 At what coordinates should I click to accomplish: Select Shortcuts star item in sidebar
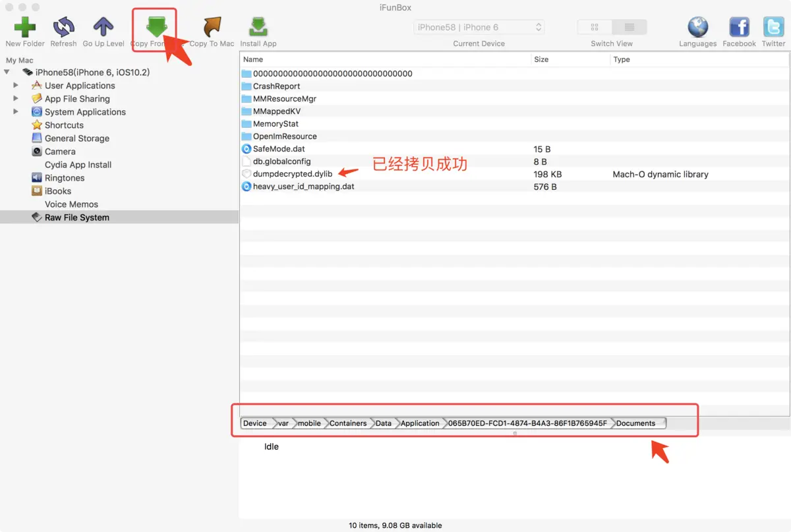pos(64,125)
